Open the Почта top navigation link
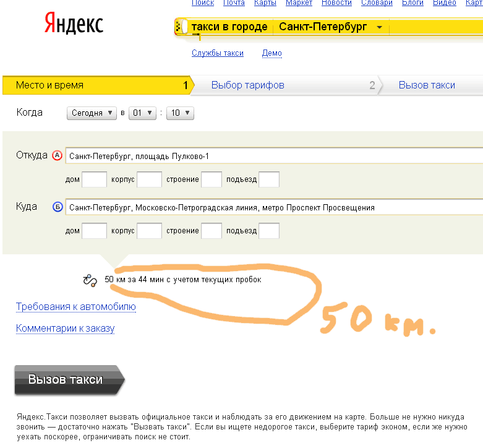 (234, 2)
